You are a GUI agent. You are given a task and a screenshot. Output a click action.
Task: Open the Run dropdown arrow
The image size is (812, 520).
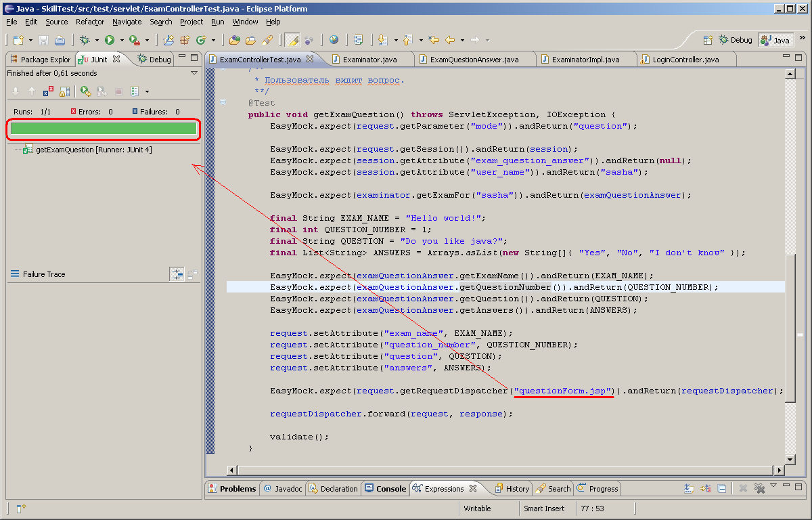pyautogui.click(x=121, y=39)
